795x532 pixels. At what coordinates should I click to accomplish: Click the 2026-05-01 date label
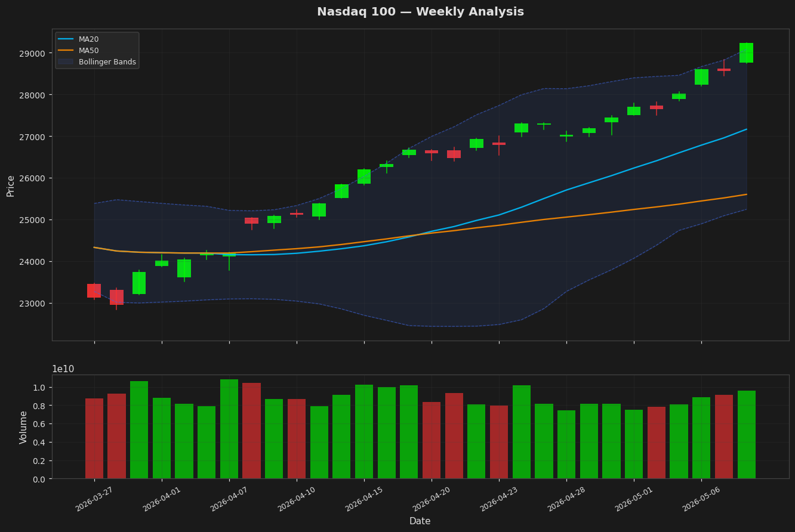coord(634,499)
